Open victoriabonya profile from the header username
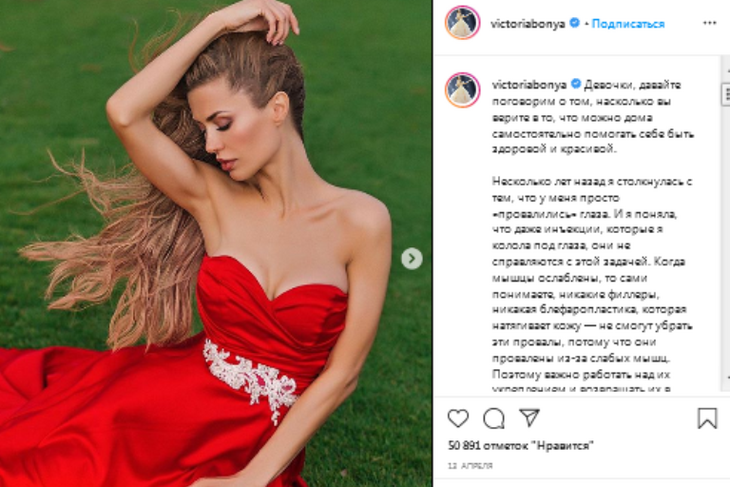This screenshot has width=730, height=487. [x=528, y=24]
